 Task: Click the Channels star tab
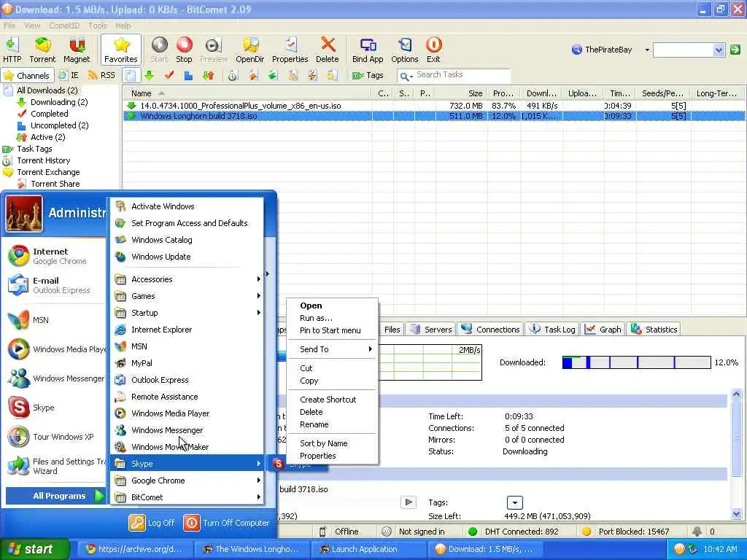pyautogui.click(x=26, y=75)
